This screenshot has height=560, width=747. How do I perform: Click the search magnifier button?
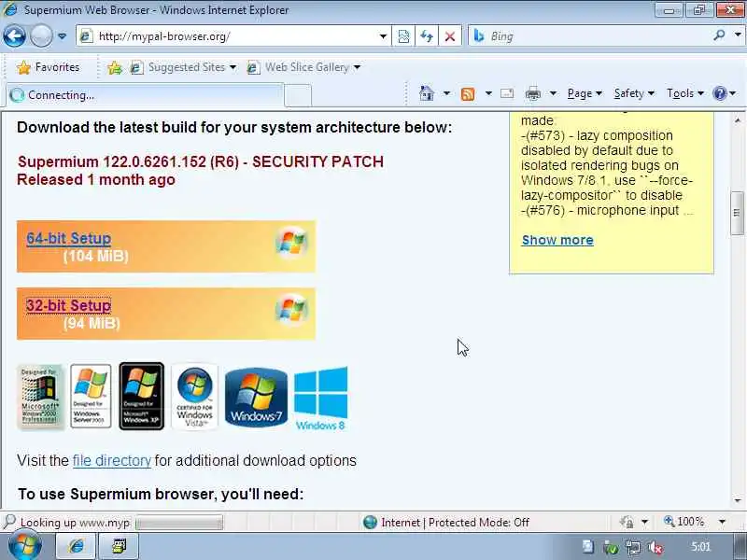[x=719, y=35]
